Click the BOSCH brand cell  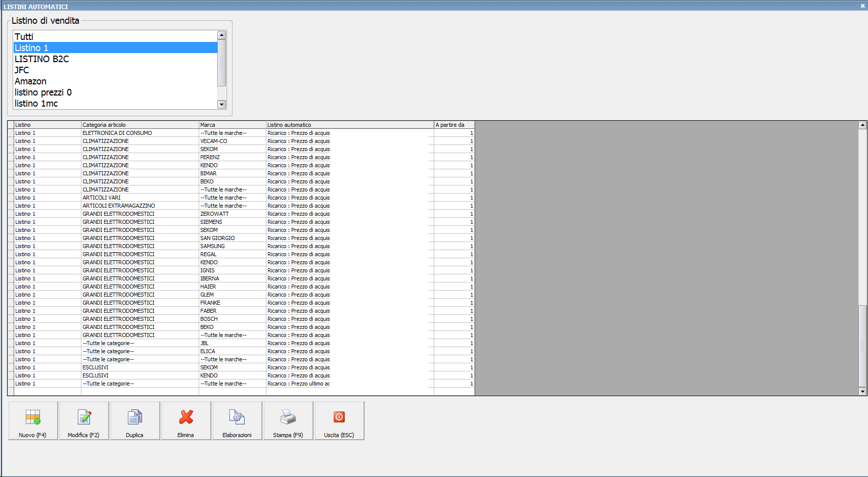coord(233,319)
